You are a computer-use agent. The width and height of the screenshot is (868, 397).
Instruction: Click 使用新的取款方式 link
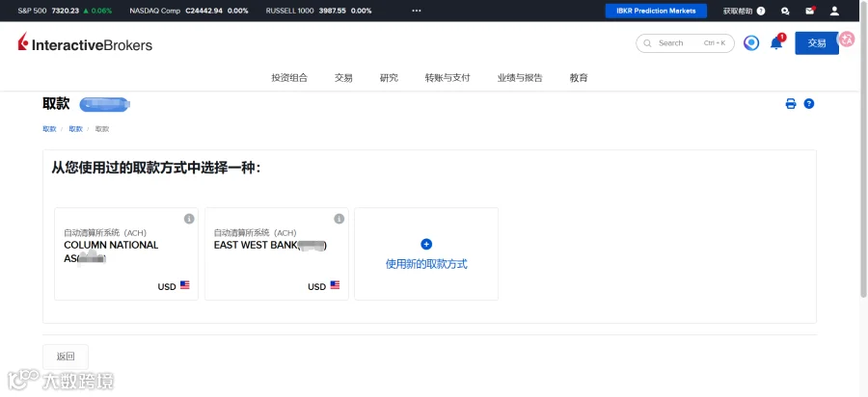pyautogui.click(x=426, y=264)
